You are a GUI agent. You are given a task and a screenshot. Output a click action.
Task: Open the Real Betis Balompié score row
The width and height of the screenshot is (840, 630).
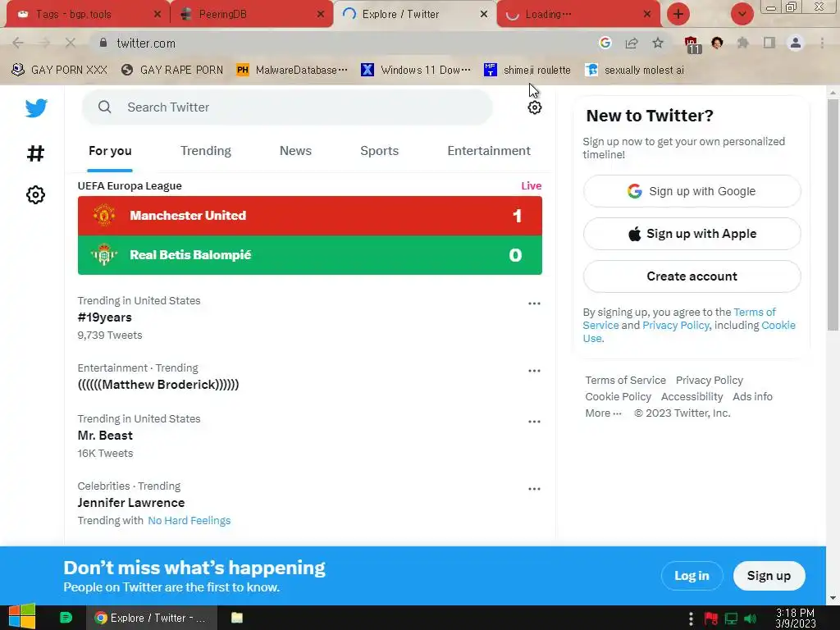tap(309, 255)
